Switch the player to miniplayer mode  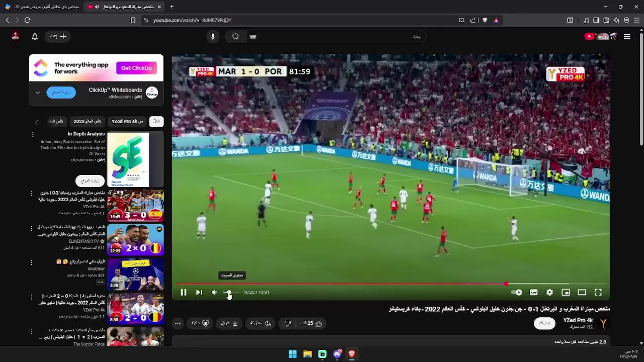click(566, 292)
